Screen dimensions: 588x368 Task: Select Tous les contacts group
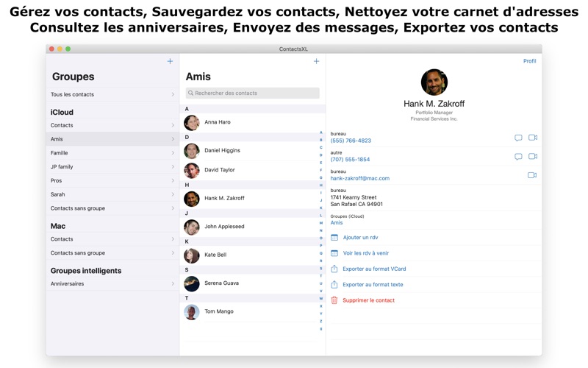[x=112, y=95]
